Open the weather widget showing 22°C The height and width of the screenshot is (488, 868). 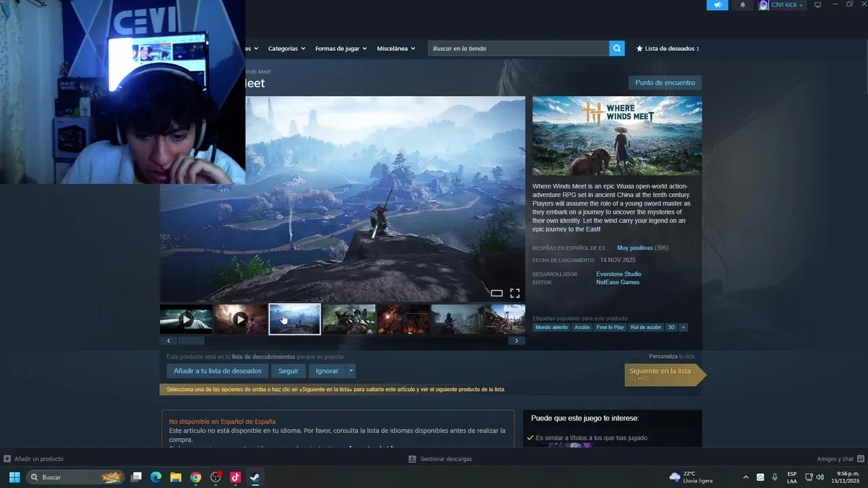(691, 477)
